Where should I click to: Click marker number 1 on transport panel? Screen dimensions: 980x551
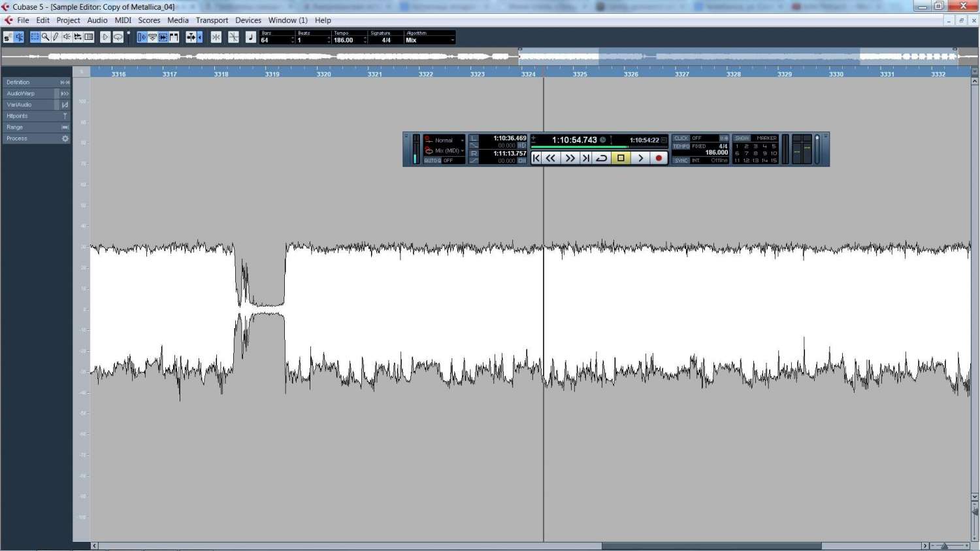point(737,146)
